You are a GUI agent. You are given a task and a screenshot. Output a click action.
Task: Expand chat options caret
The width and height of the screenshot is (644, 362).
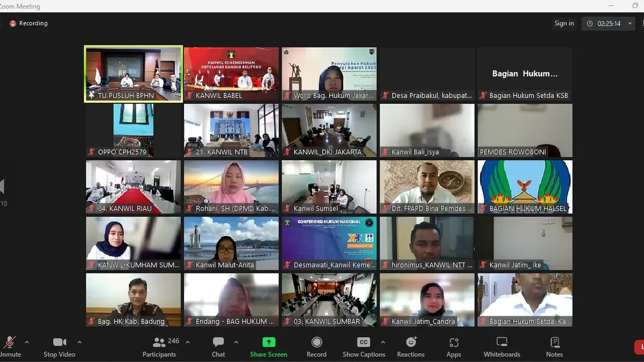click(x=236, y=342)
